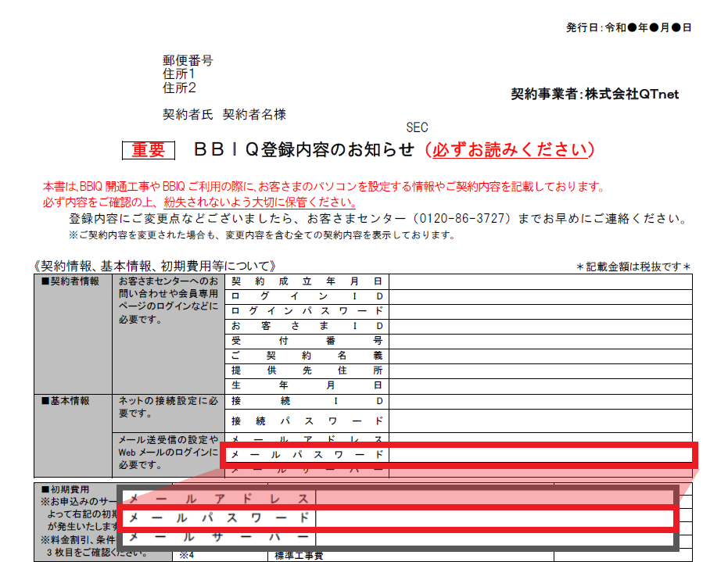Select 契約事業者:株式会社QTnet text
Image resolution: width=728 pixels, height=562 pixels.
tap(595, 95)
